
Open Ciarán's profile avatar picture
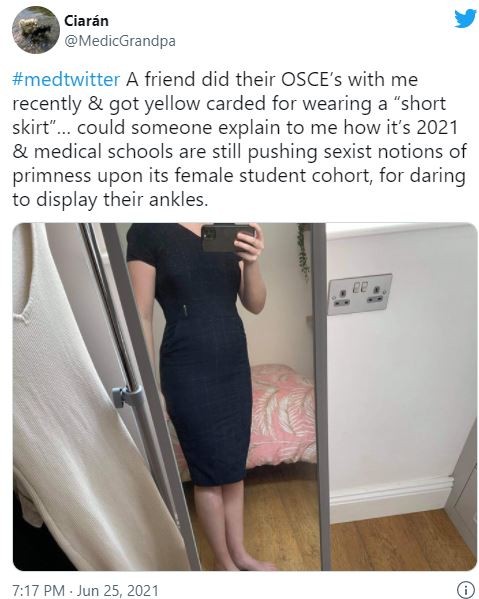[x=36, y=30]
